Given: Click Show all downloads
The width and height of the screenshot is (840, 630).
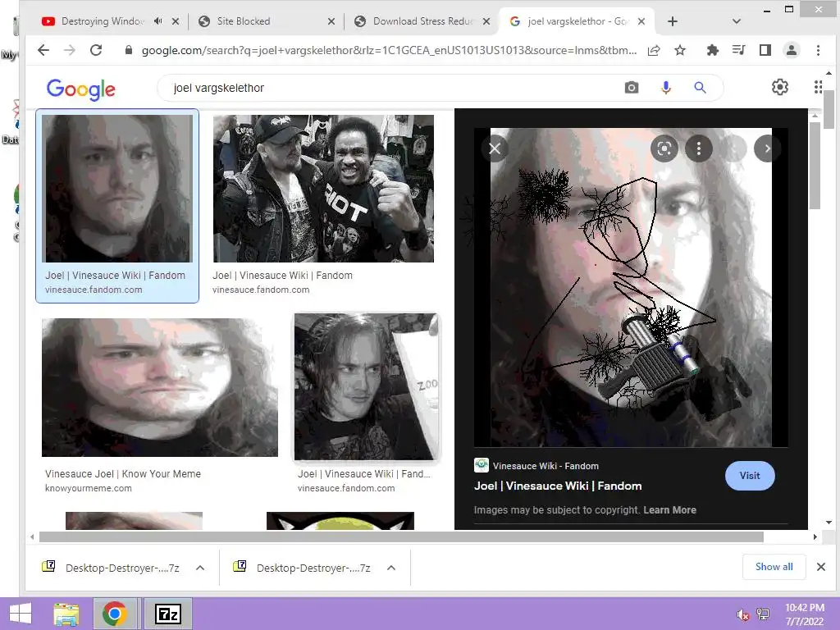Looking at the screenshot, I should 774,567.
